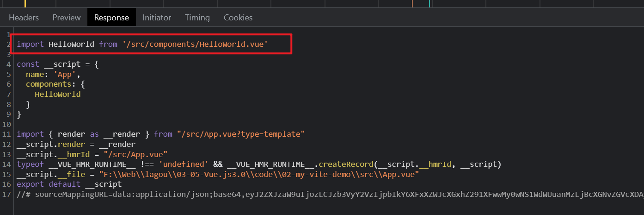Click the 'export default __script' line
Image resolution: width=644 pixels, height=215 pixels.
[69, 184]
